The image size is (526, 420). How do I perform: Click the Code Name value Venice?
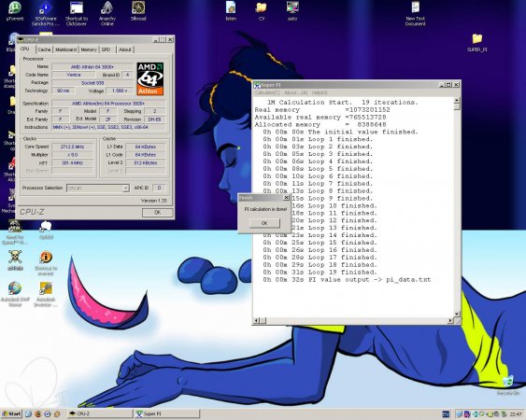(74, 75)
